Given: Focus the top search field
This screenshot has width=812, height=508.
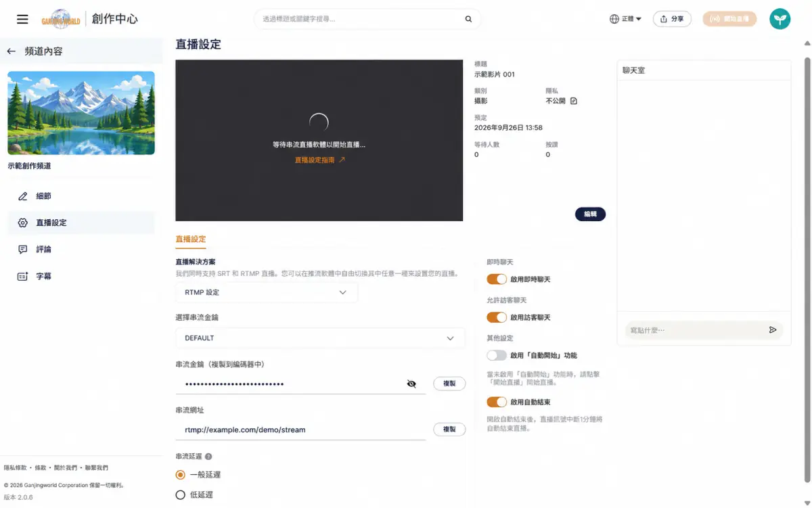Looking at the screenshot, I should click(359, 19).
